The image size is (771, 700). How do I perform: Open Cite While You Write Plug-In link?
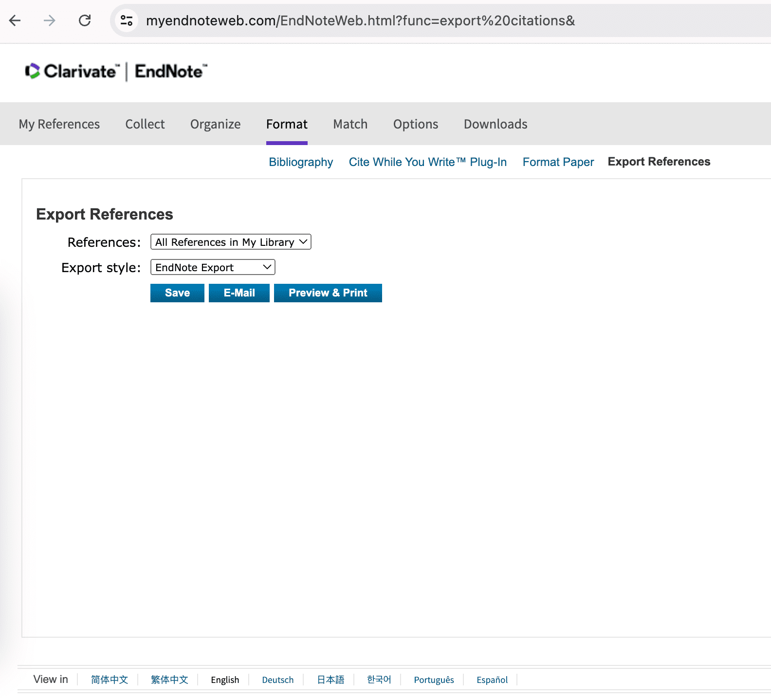(428, 162)
